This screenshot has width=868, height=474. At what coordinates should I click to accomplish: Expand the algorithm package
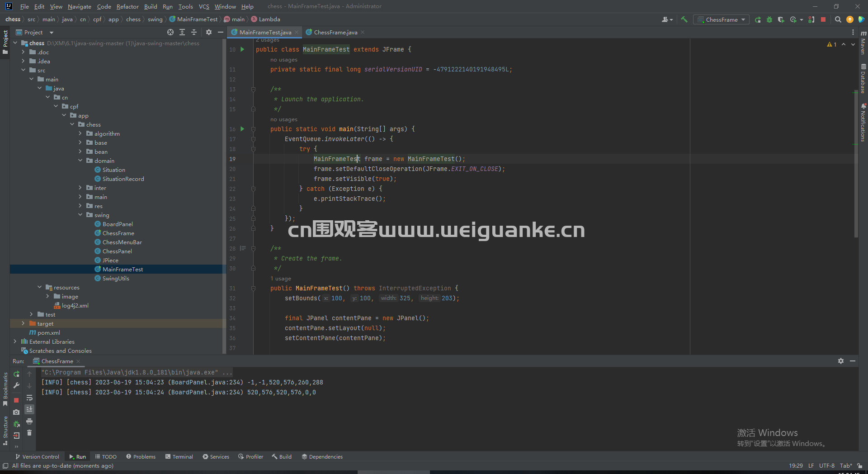[x=80, y=133]
